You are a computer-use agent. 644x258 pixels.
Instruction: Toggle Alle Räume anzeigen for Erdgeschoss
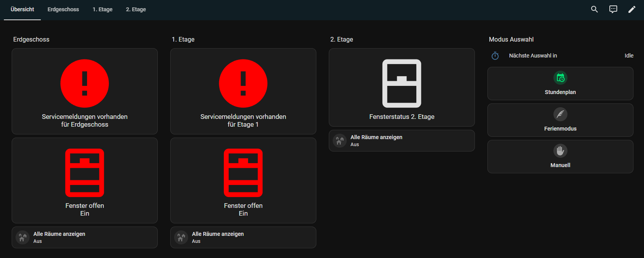[85, 237]
